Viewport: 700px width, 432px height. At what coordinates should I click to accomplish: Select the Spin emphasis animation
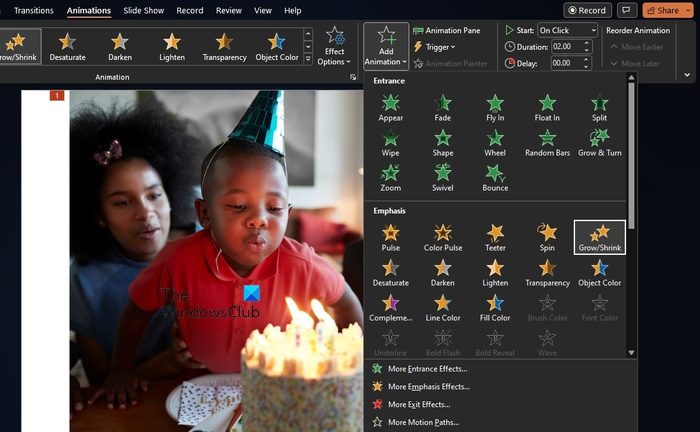(x=547, y=238)
